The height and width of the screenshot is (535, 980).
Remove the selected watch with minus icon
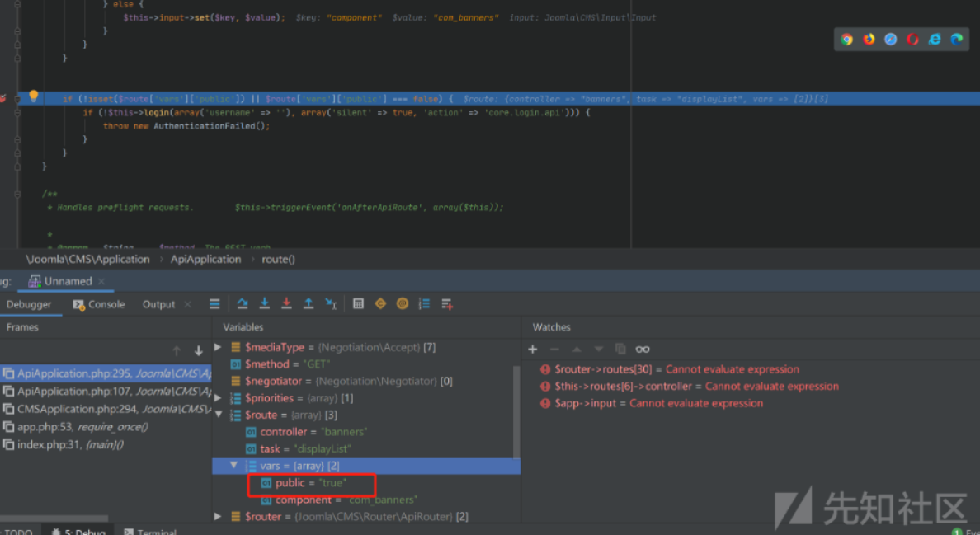pos(554,349)
